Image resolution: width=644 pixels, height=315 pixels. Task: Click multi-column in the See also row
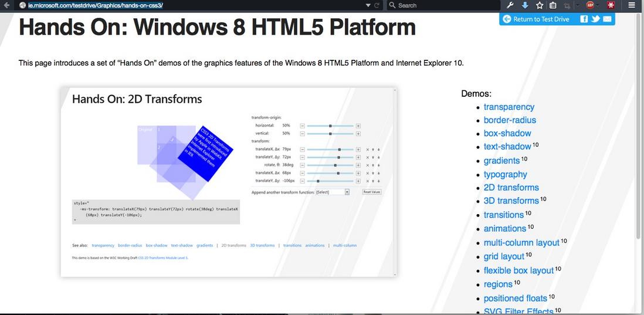[x=345, y=246]
